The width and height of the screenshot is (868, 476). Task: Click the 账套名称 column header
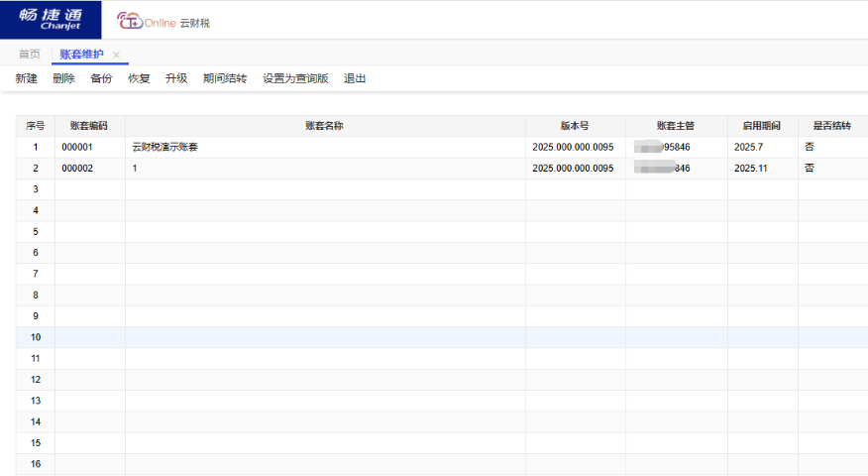click(x=324, y=126)
